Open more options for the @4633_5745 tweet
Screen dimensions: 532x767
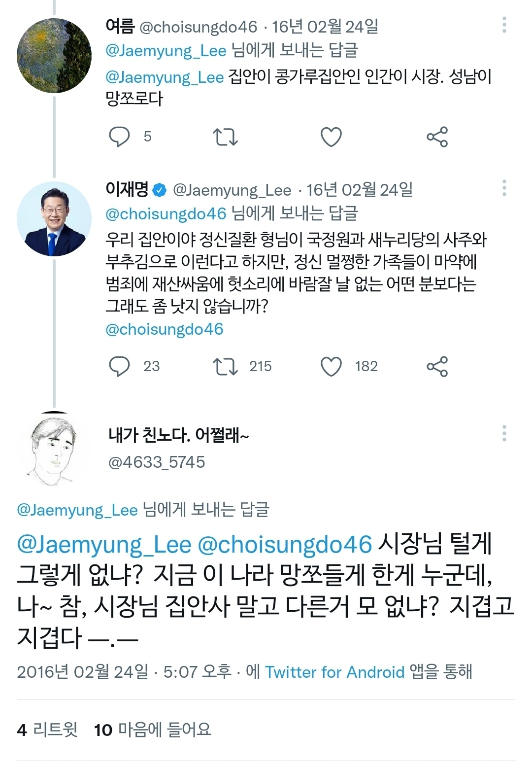504,433
